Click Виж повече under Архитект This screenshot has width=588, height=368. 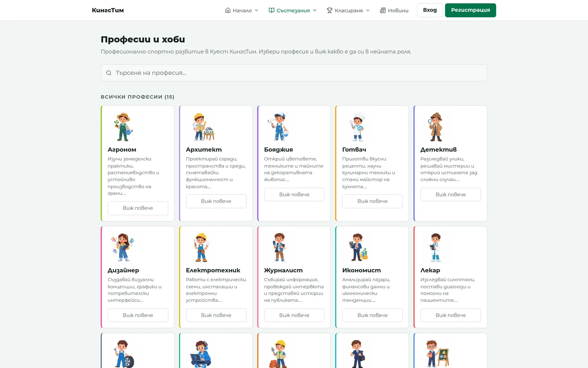click(216, 201)
